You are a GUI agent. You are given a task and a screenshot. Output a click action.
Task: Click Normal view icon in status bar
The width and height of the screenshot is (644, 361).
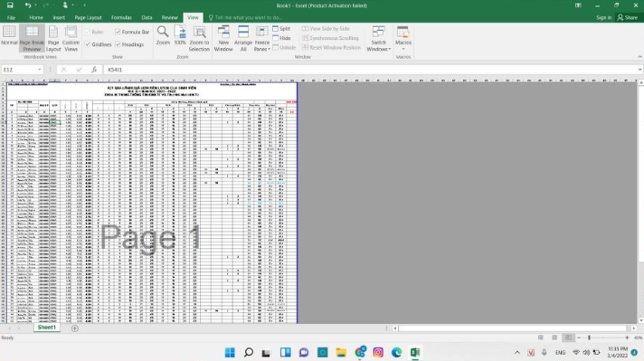pyautogui.click(x=541, y=337)
